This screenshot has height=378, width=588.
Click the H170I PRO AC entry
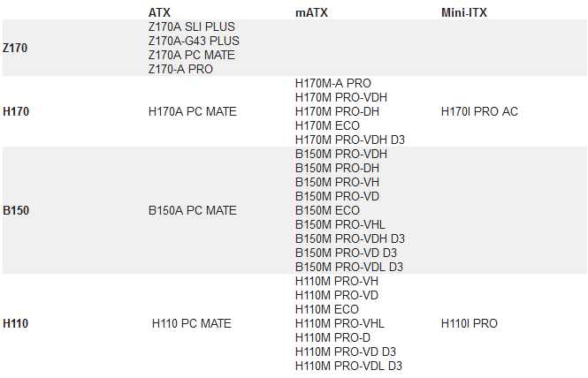point(479,111)
